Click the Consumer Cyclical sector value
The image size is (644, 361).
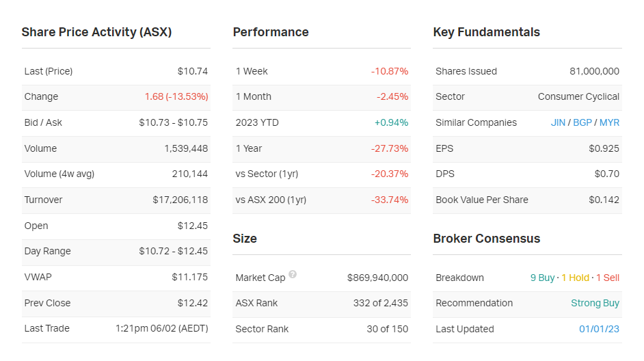click(578, 97)
